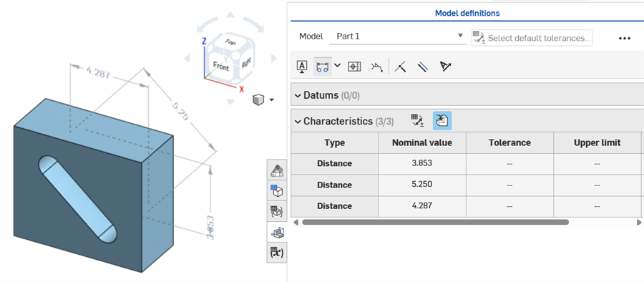The image size is (644, 282).
Task: Click the curved rotate-clockwise arrow above view cube
Action: [254, 24]
